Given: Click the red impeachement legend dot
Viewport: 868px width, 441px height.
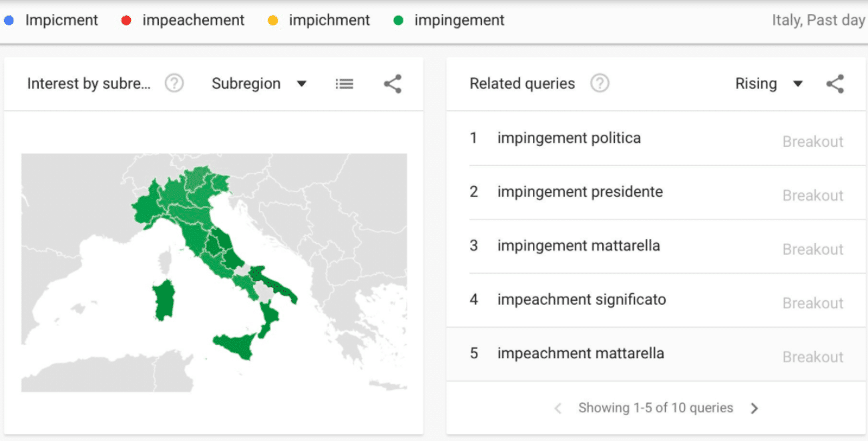Looking at the screenshot, I should 126,21.
